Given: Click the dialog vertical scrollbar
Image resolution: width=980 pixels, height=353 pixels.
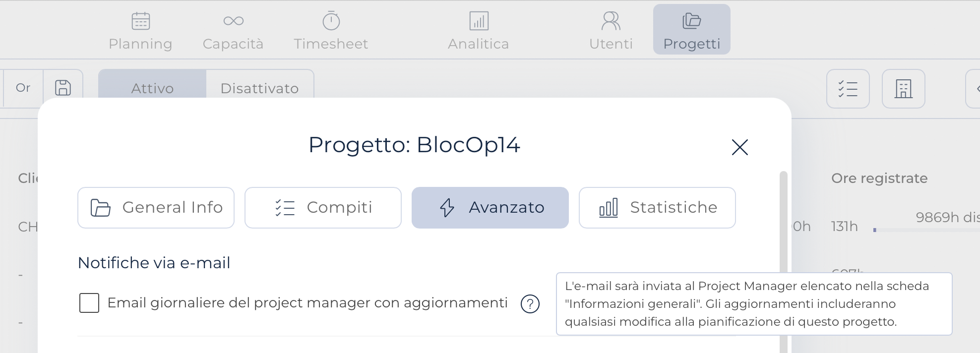Looking at the screenshot, I should (784, 262).
